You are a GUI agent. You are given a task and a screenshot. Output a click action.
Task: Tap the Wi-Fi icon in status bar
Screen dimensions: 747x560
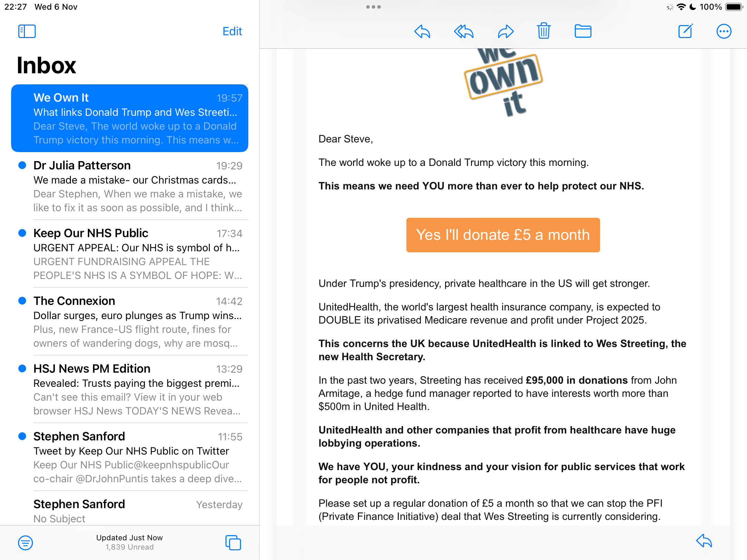click(x=681, y=7)
